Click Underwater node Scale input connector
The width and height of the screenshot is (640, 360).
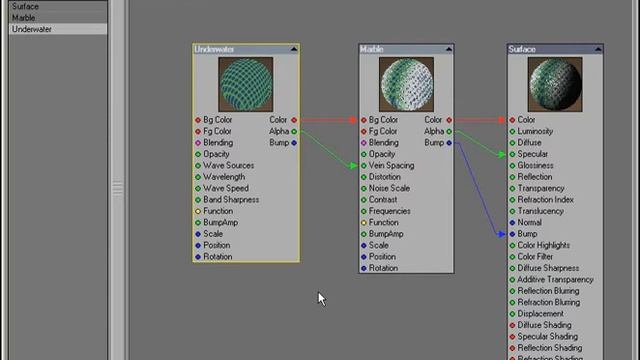[x=198, y=234]
